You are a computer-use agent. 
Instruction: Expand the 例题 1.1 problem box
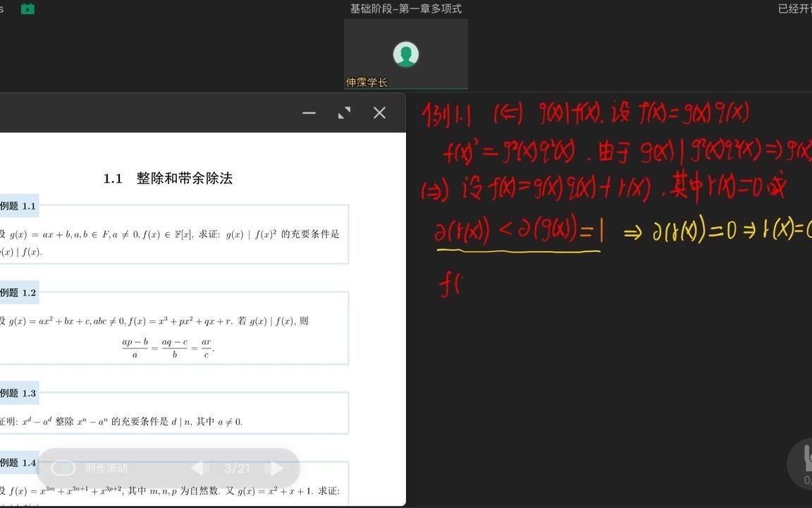click(x=19, y=206)
